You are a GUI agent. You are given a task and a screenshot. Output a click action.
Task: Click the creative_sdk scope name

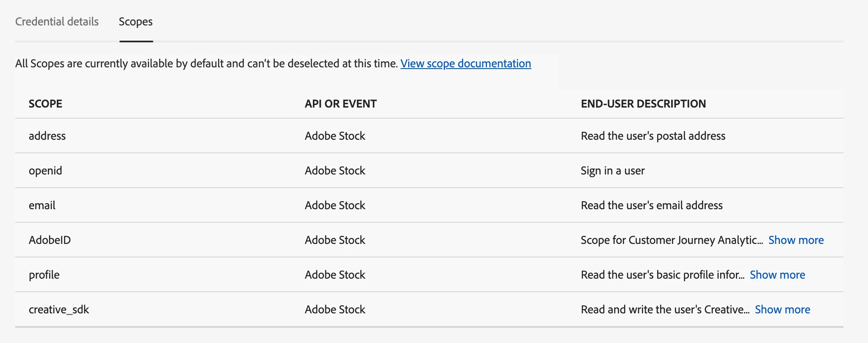[59, 310]
